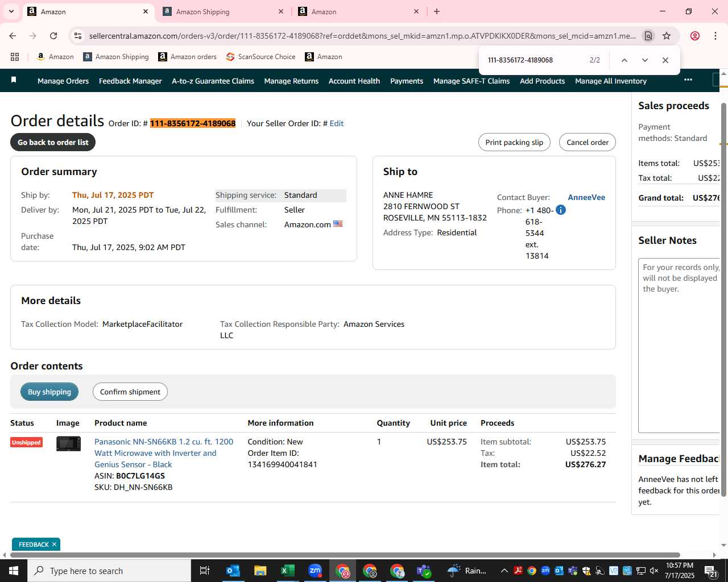Screen dimensions: 728x582
Task: Open Manage All Inventory
Action: [x=611, y=81]
